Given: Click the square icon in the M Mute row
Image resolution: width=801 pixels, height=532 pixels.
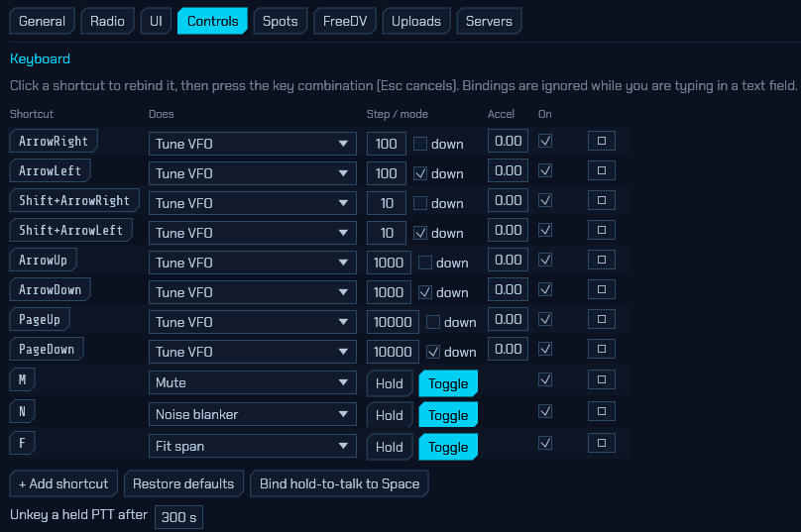Looking at the screenshot, I should click(x=602, y=379).
